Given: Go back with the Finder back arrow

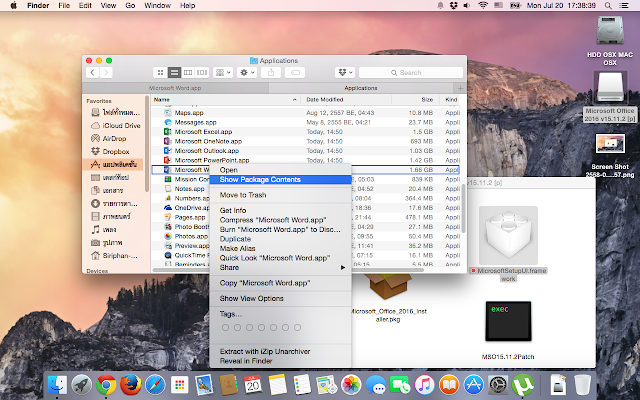Looking at the screenshot, I should [x=93, y=73].
